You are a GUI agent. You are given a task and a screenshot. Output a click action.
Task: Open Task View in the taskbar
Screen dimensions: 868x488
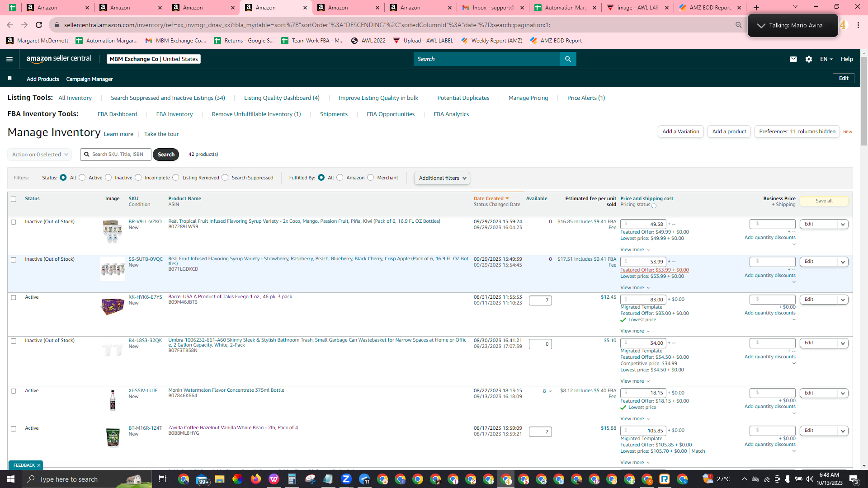pyautogui.click(x=162, y=479)
